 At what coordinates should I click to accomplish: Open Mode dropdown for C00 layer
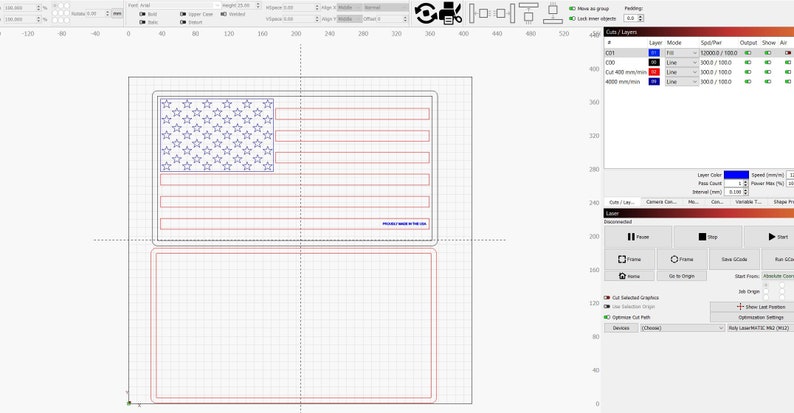pos(682,62)
